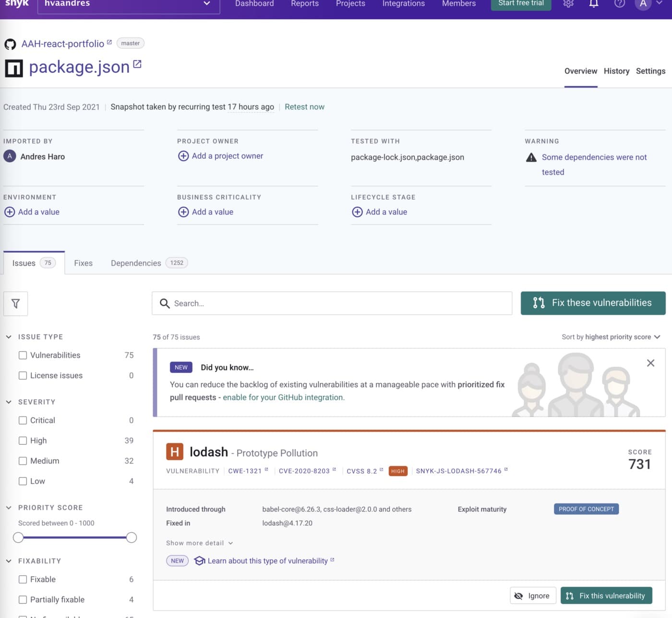The height and width of the screenshot is (618, 672).
Task: Open the settings gear icon in top bar
Action: pyautogui.click(x=568, y=3)
